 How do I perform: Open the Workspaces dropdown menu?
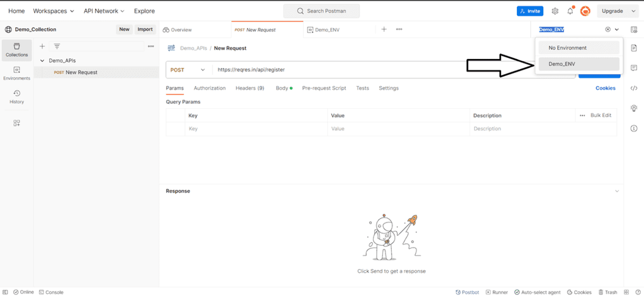[53, 11]
